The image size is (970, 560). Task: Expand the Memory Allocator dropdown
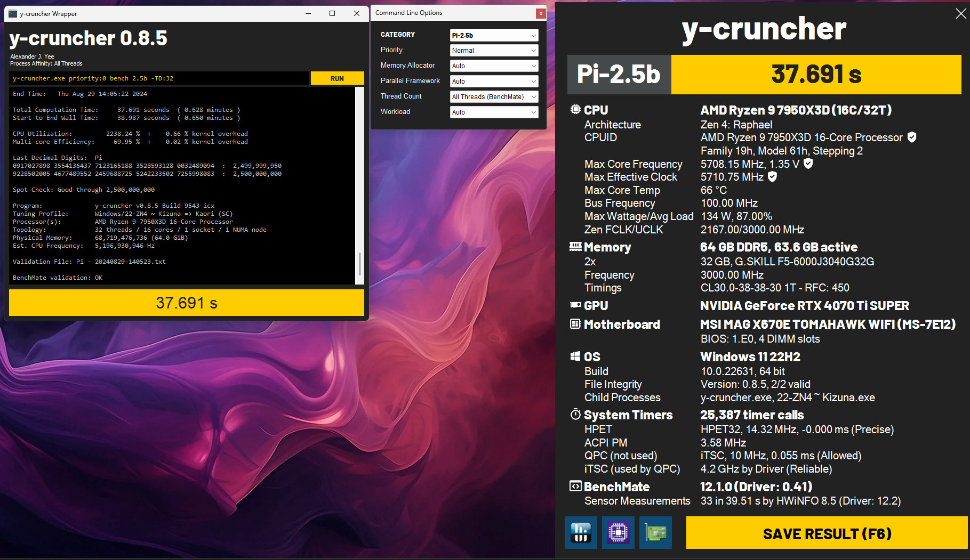(x=494, y=66)
